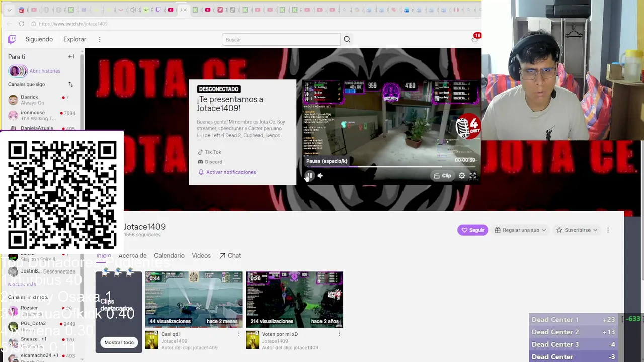Open the Regalar una sub dropdown
The width and height of the screenshot is (644, 362).
tap(520, 230)
